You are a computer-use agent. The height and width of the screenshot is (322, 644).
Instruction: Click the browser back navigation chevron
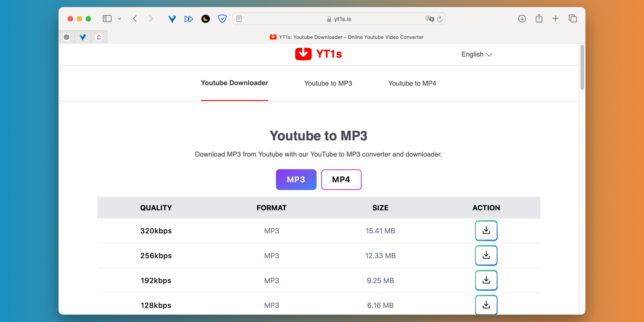click(x=135, y=19)
